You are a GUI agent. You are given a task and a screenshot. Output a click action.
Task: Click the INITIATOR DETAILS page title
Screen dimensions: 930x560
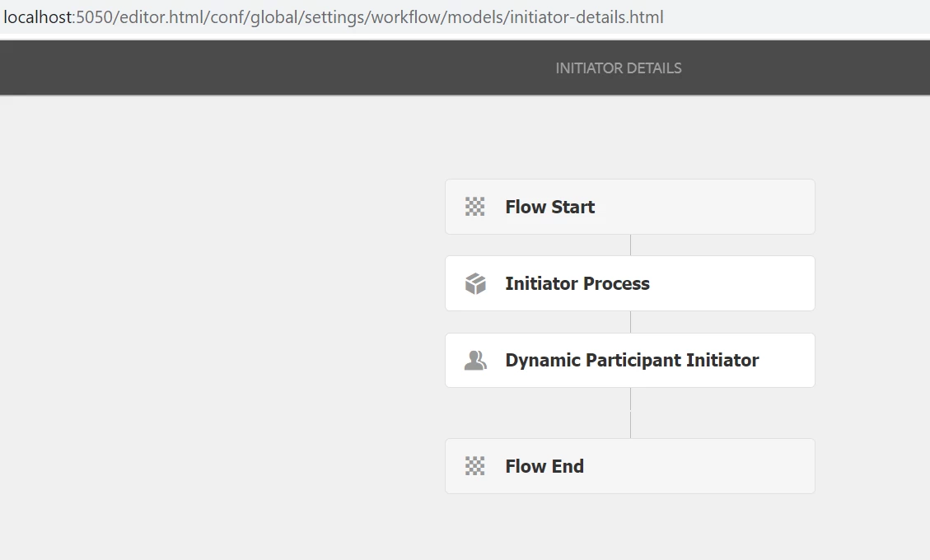coord(619,68)
